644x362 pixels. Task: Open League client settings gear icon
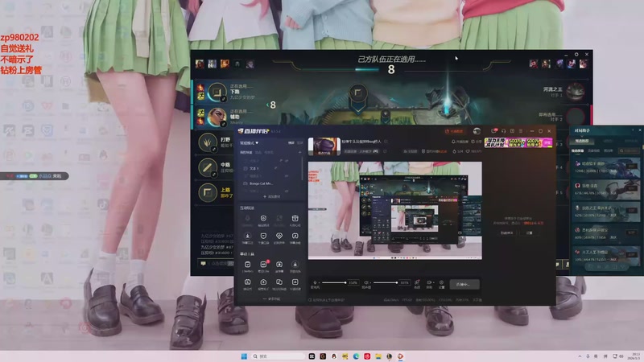click(576, 54)
